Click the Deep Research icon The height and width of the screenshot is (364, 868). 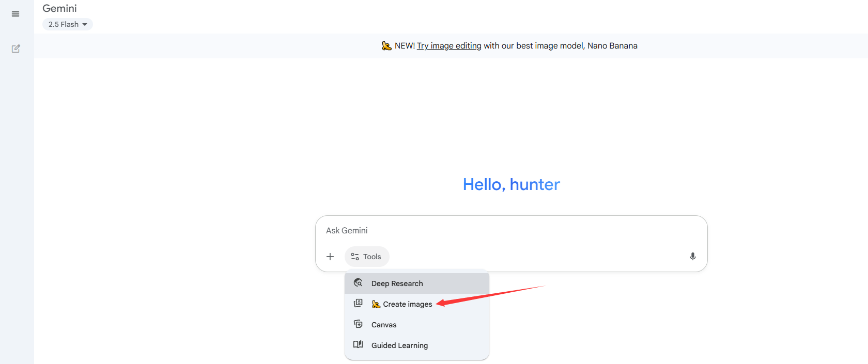358,283
